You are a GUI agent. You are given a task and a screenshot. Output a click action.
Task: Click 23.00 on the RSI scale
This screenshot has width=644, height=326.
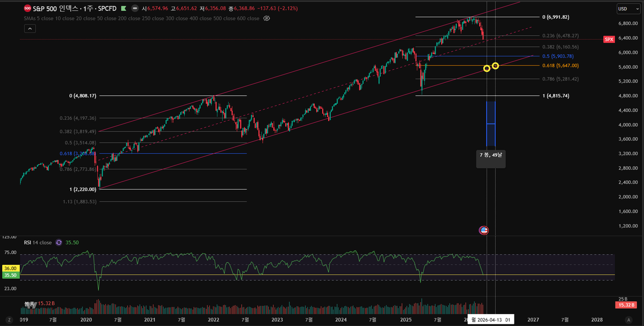(x=11, y=289)
